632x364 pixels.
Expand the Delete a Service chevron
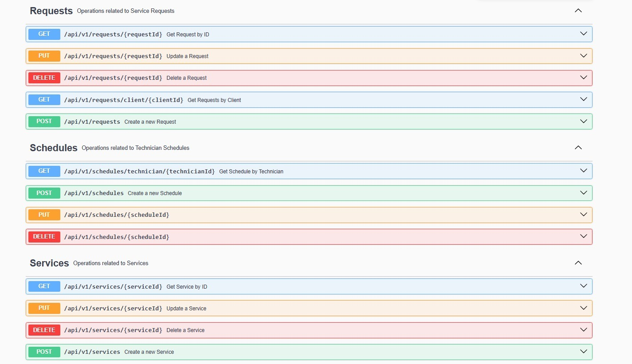(584, 330)
